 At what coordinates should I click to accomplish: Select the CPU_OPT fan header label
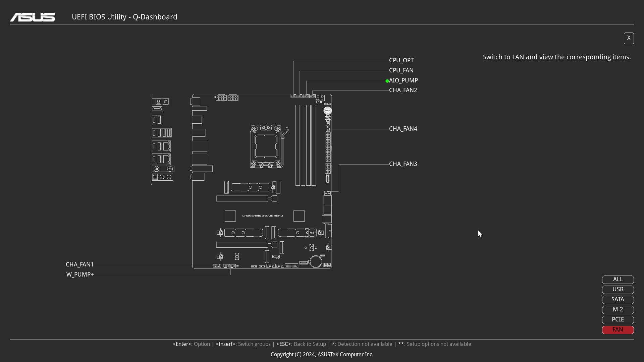pyautogui.click(x=401, y=60)
